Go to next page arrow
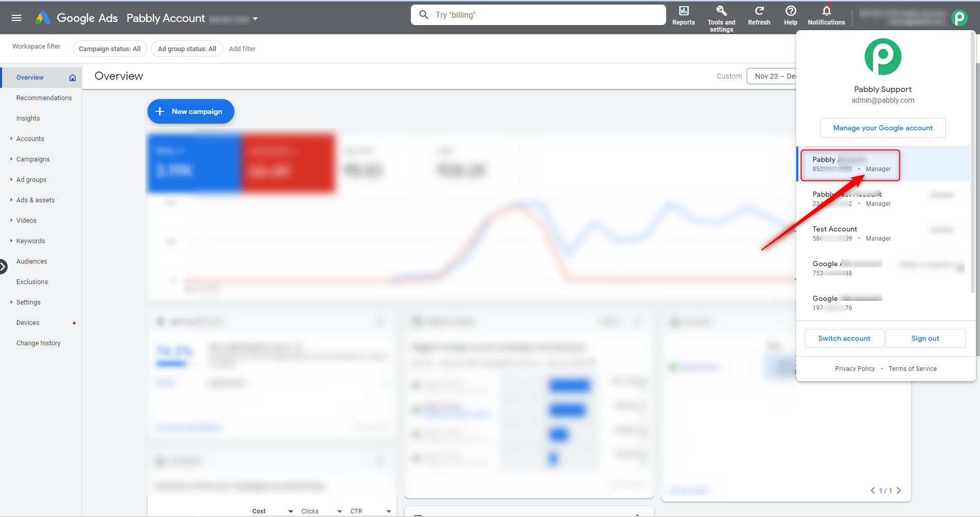Screen dimensions: 980x517 point(899,490)
